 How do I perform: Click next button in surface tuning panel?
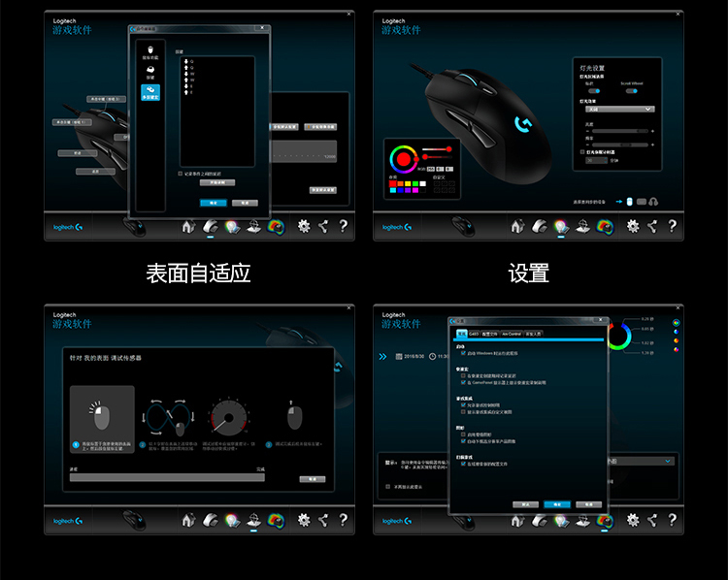313,479
